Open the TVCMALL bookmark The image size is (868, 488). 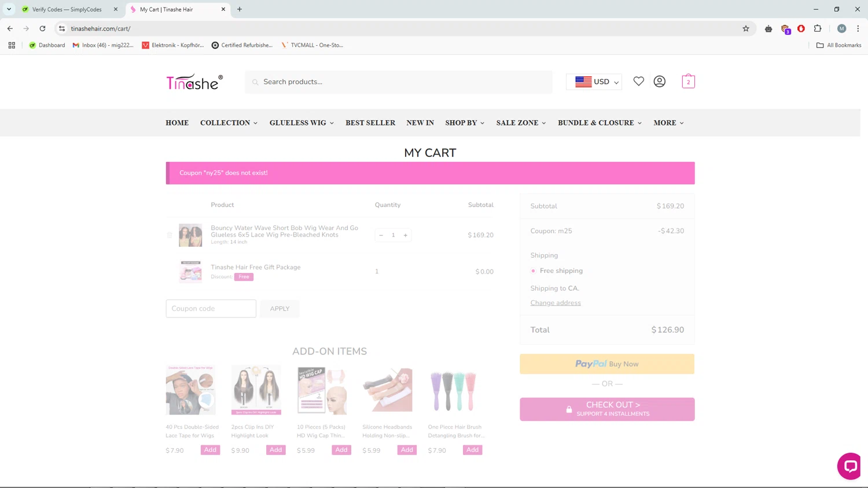point(312,45)
